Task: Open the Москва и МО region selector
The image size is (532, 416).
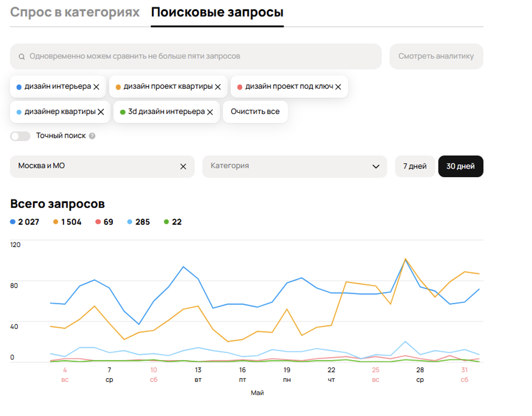Action: (x=102, y=166)
